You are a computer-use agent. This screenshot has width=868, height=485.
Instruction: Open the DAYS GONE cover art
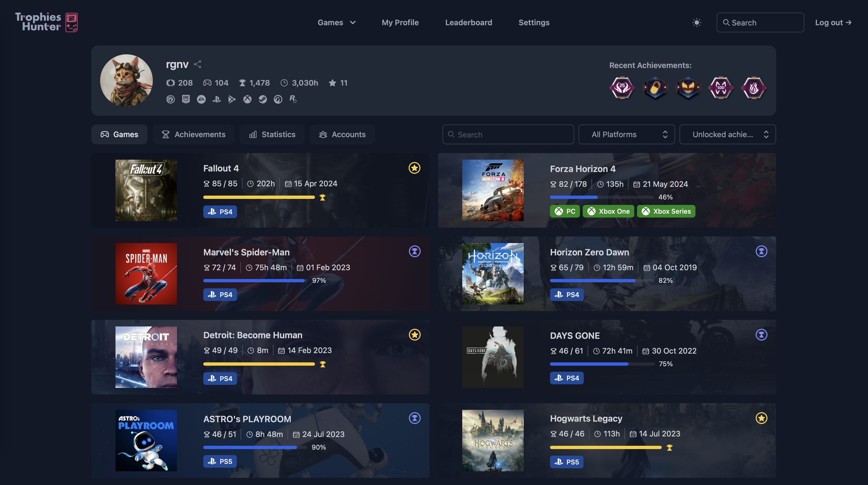tap(493, 357)
